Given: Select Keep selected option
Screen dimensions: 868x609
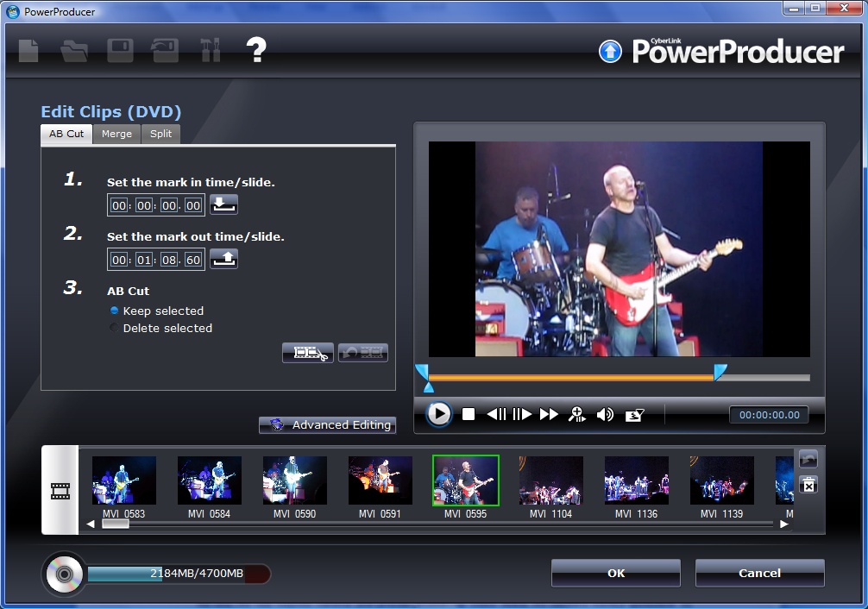Looking at the screenshot, I should [157, 311].
